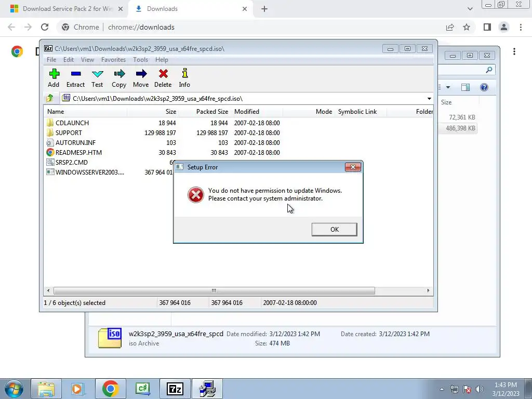Run the Test archive tool

coord(97,78)
